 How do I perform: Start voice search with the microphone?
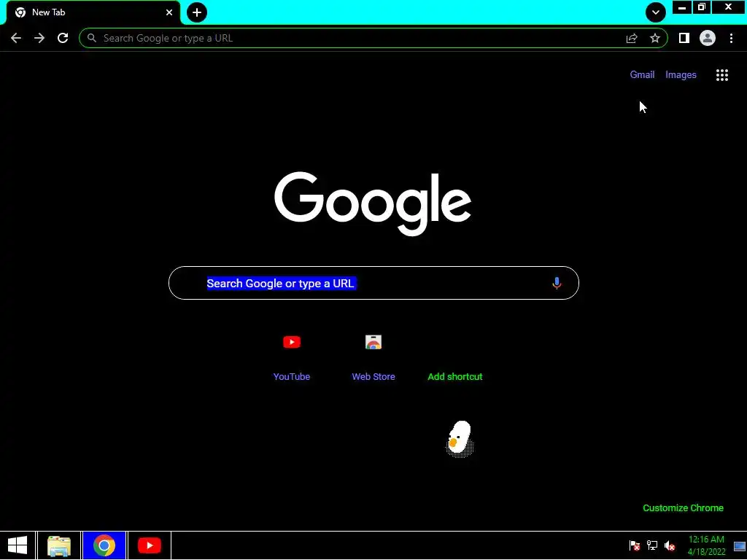[557, 283]
